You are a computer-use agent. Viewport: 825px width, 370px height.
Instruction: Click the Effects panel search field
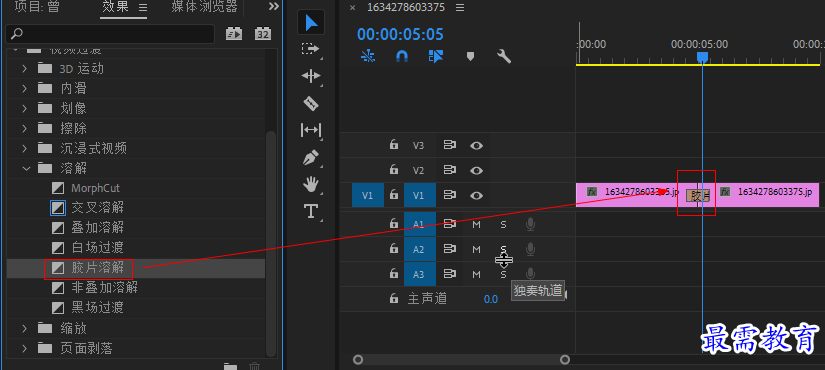(110, 34)
